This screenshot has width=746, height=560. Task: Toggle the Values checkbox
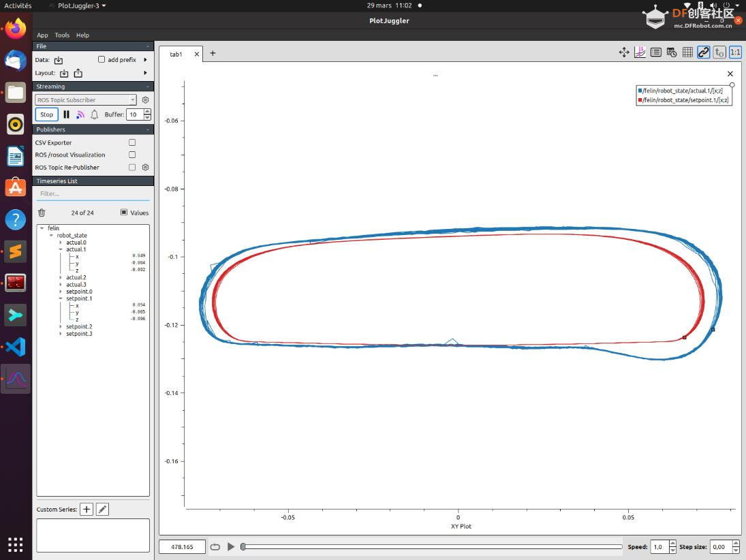click(124, 212)
